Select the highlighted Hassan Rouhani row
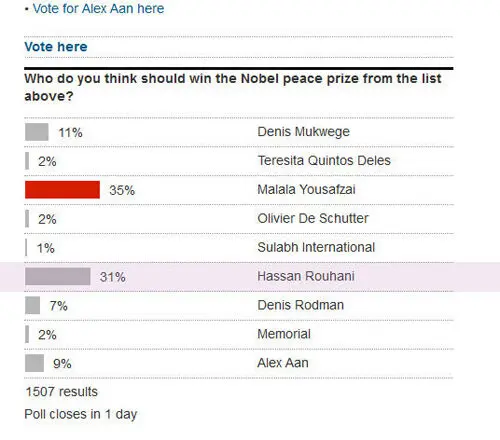Image resolution: width=500 pixels, height=440 pixels. 250,277
